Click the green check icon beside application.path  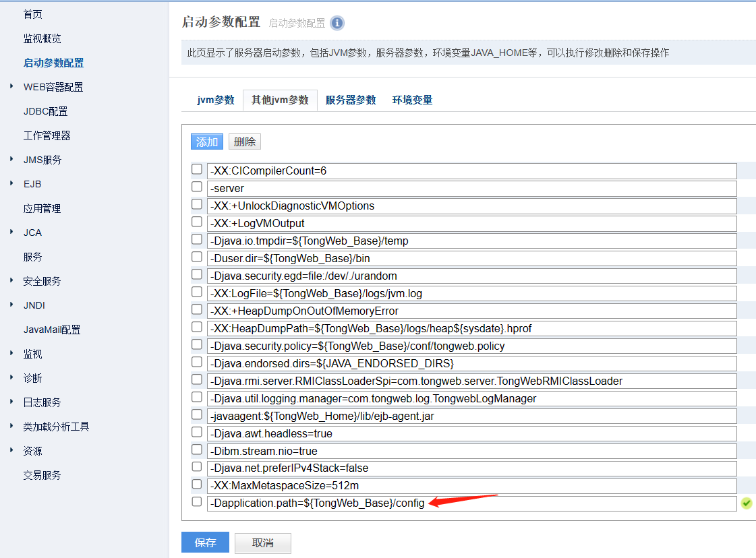click(746, 503)
